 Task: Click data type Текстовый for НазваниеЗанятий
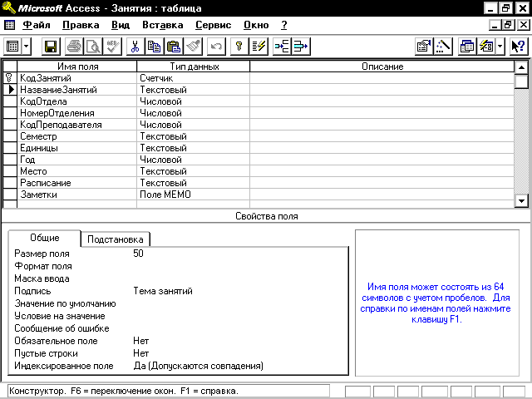(193, 90)
